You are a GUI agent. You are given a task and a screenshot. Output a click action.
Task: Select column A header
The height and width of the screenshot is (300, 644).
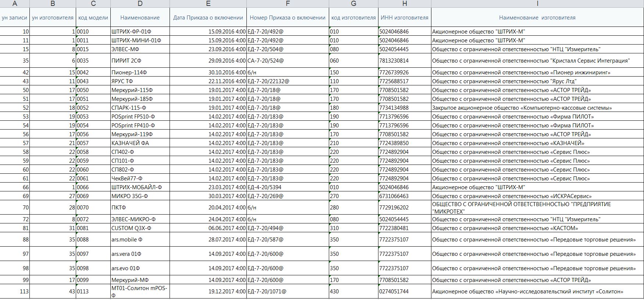coord(15,4)
